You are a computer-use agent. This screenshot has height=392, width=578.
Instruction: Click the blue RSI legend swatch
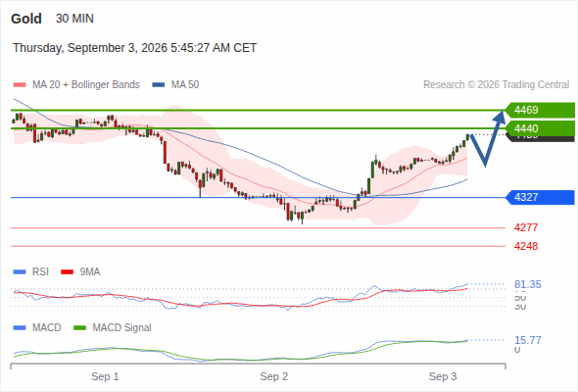point(20,272)
